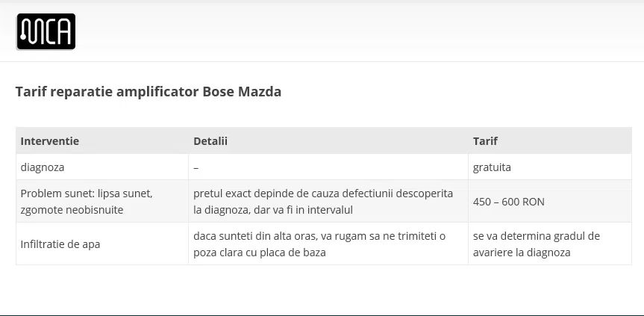Select the 'Detalii' column header
The width and height of the screenshot is (644, 316).
210,140
